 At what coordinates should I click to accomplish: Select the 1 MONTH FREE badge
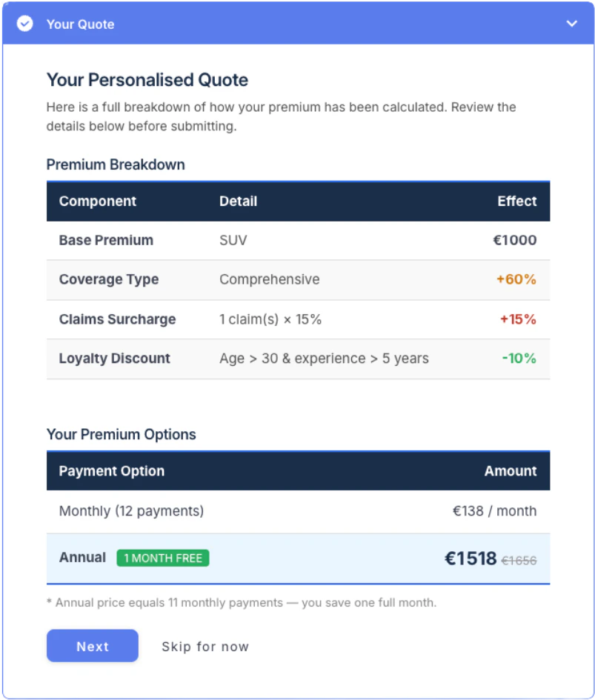(162, 558)
